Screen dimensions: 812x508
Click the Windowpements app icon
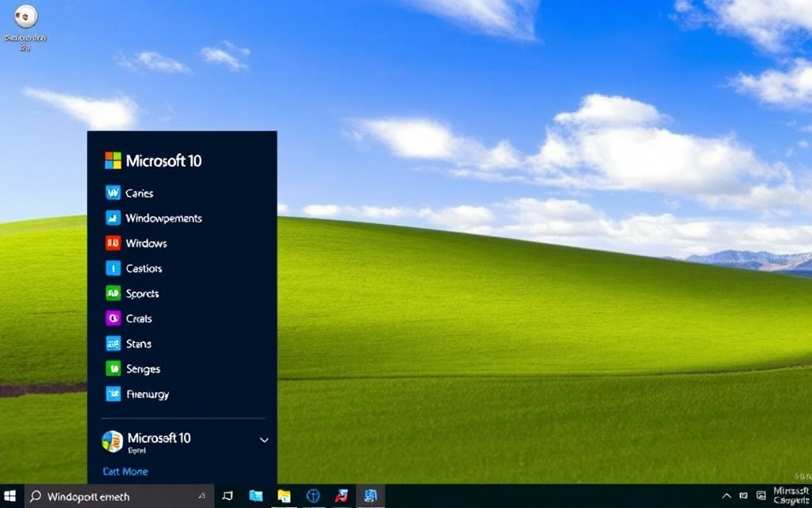click(x=113, y=217)
